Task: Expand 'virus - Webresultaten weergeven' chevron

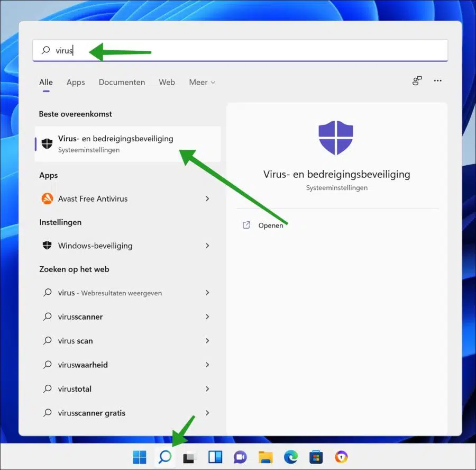Action: (207, 293)
